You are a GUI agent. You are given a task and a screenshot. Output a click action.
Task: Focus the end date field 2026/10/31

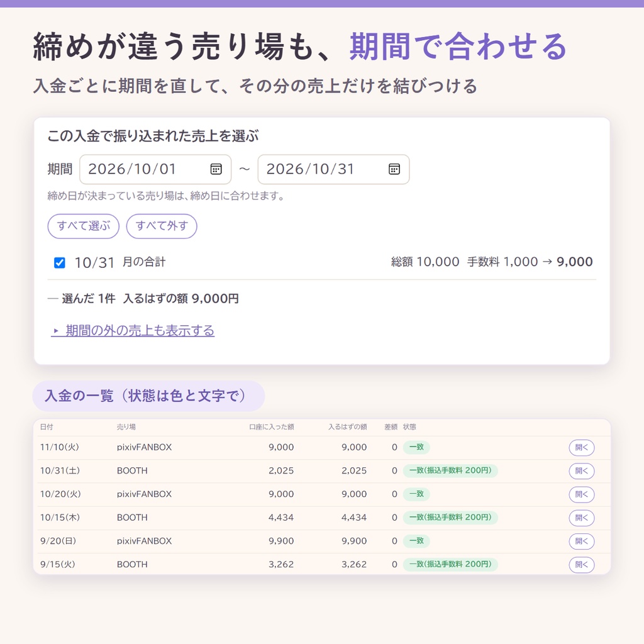(x=333, y=169)
